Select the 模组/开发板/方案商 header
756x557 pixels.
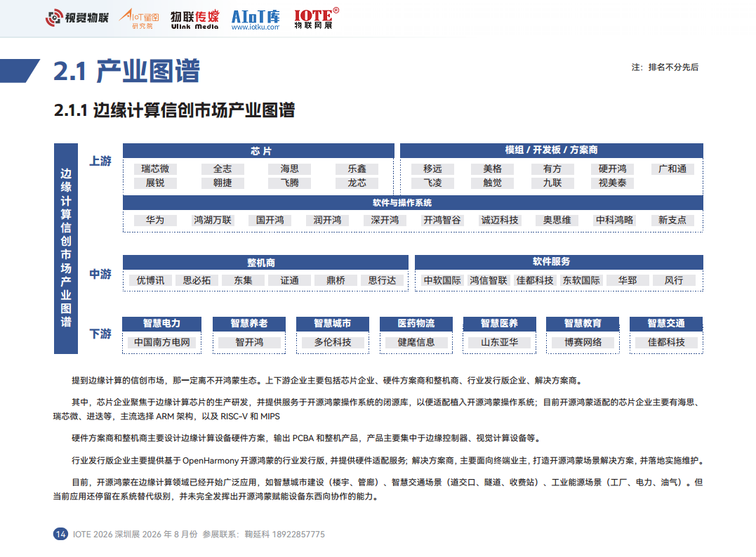tap(551, 150)
